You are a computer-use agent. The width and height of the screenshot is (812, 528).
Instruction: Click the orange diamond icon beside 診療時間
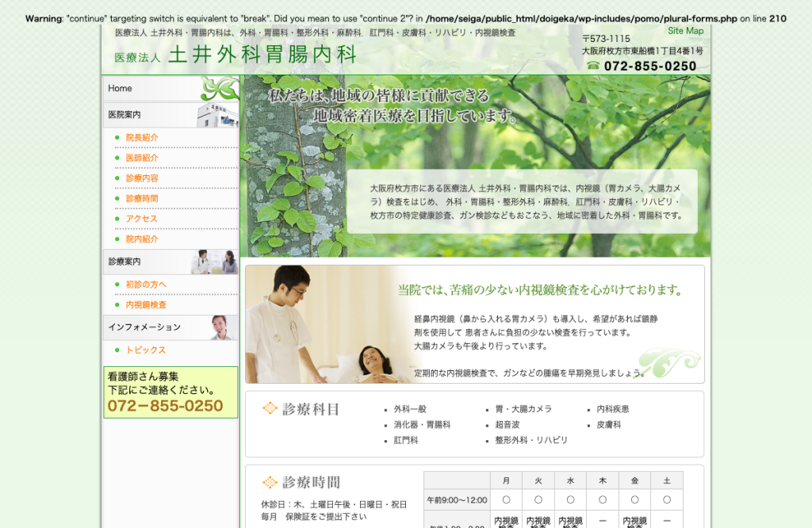pyautogui.click(x=270, y=483)
